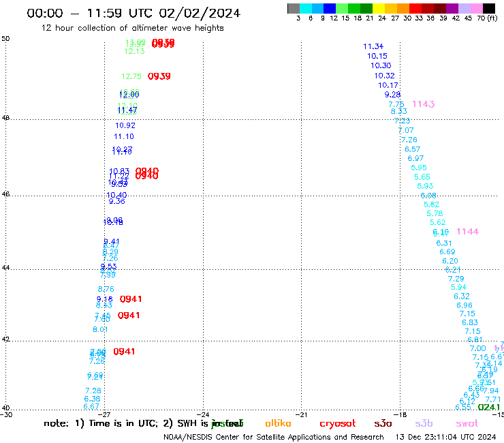Screen dimensions: 504x443
Task: Click the '13 Dec 23:11:04 UTC 2024' timestamp
Action: click(445, 437)
